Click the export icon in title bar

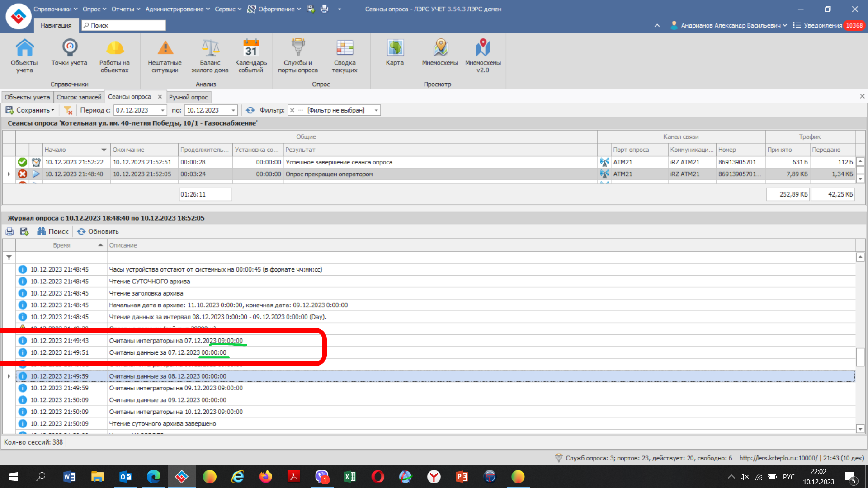click(x=311, y=9)
